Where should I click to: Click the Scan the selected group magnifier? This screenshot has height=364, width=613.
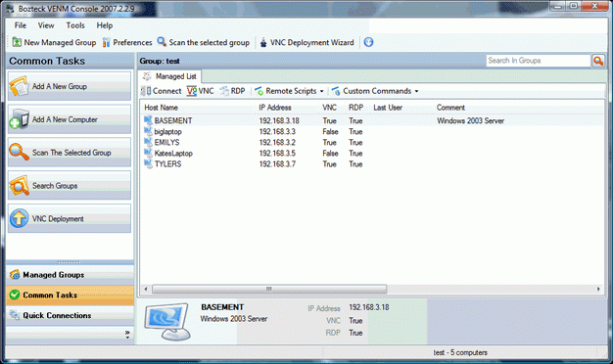[x=162, y=41]
